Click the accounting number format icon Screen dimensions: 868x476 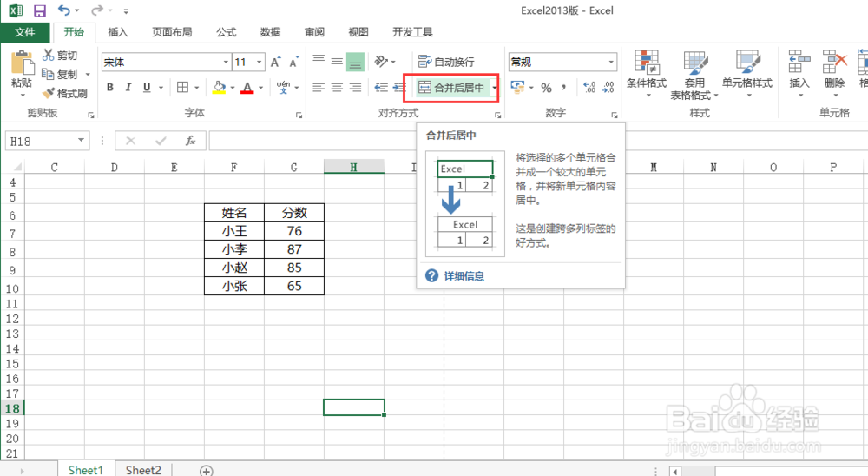click(x=517, y=87)
